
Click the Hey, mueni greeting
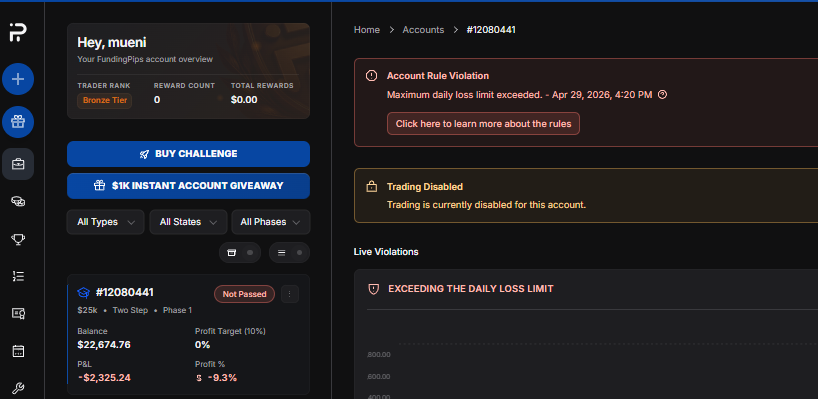point(112,42)
